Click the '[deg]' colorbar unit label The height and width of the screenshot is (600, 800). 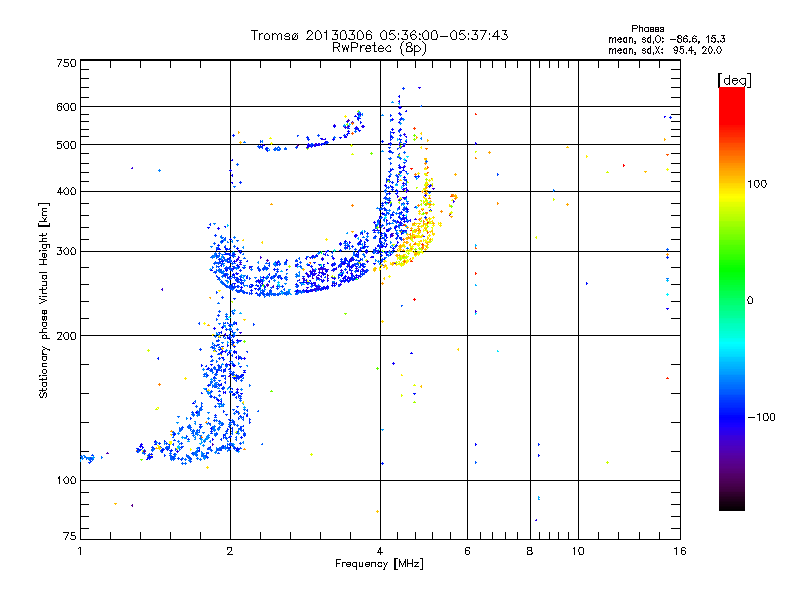click(x=734, y=80)
